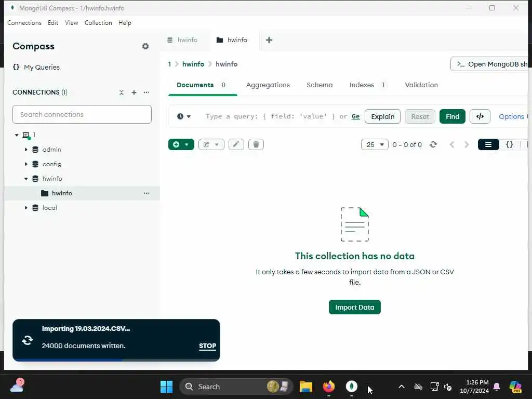Click Reset query button
Image resolution: width=532 pixels, height=399 pixels.
click(420, 116)
